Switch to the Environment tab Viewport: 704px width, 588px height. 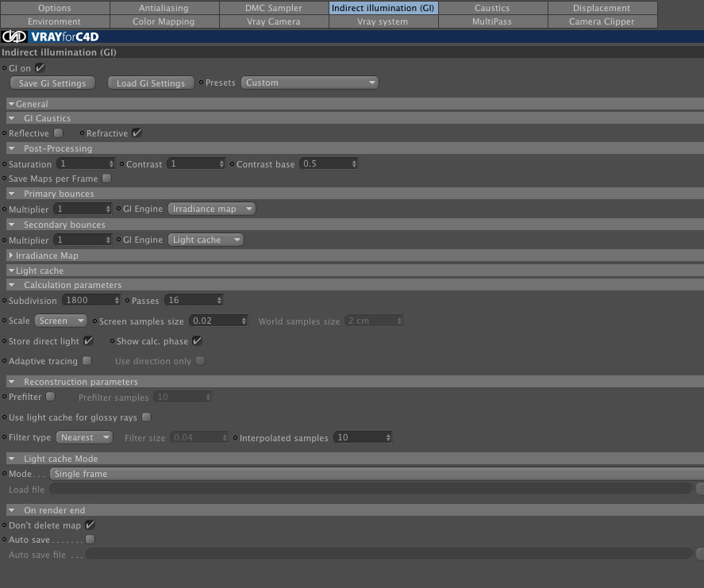pyautogui.click(x=55, y=21)
